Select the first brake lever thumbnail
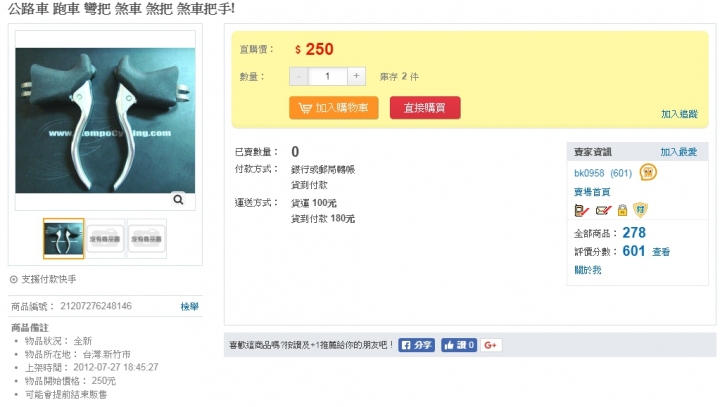 [63, 238]
